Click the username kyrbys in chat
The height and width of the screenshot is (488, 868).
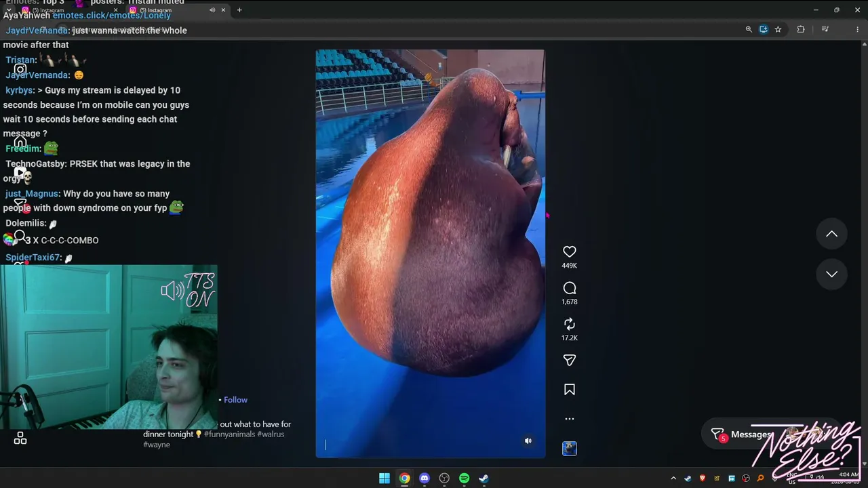point(20,90)
